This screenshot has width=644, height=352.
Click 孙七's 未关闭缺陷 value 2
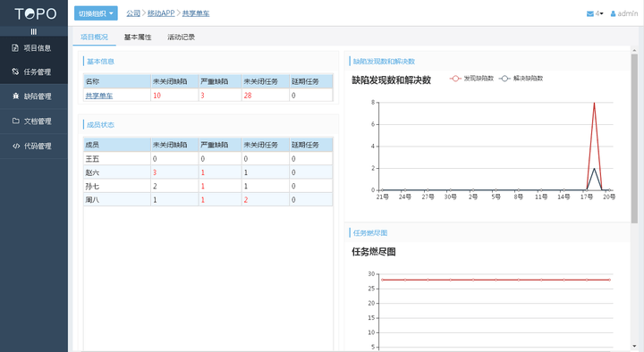click(x=155, y=186)
